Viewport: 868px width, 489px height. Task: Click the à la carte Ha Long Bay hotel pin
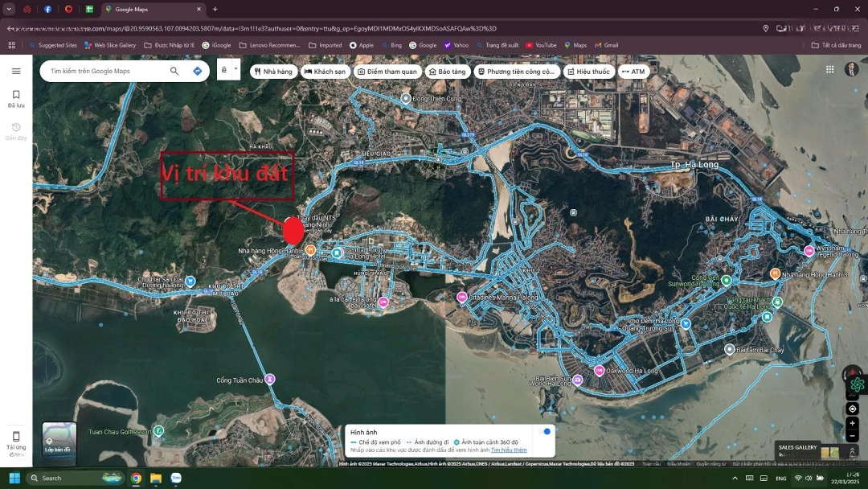[x=383, y=302]
